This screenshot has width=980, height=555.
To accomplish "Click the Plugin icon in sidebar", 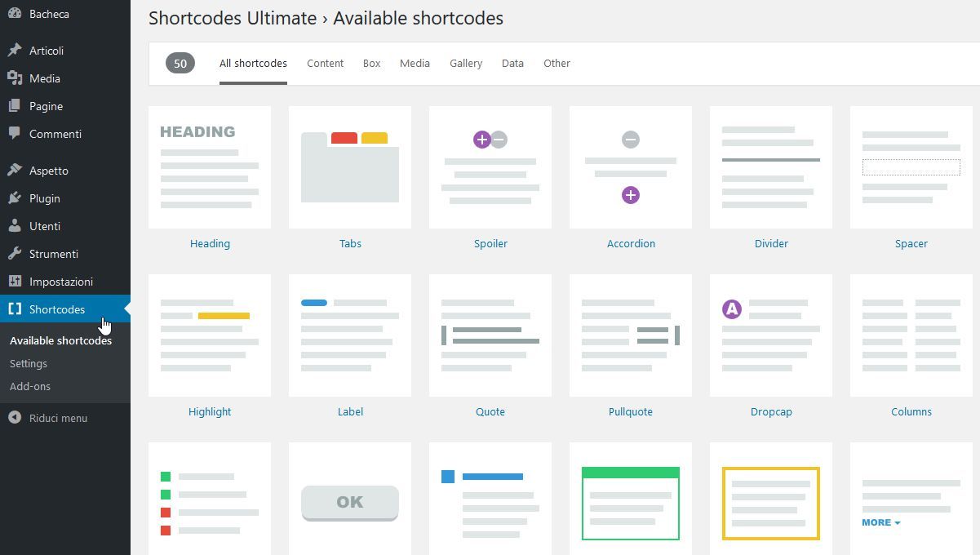I will pyautogui.click(x=15, y=198).
